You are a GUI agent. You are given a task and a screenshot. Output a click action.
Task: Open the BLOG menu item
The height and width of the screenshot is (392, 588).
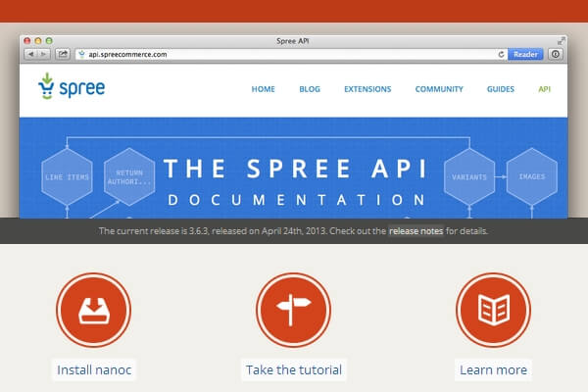pyautogui.click(x=310, y=89)
